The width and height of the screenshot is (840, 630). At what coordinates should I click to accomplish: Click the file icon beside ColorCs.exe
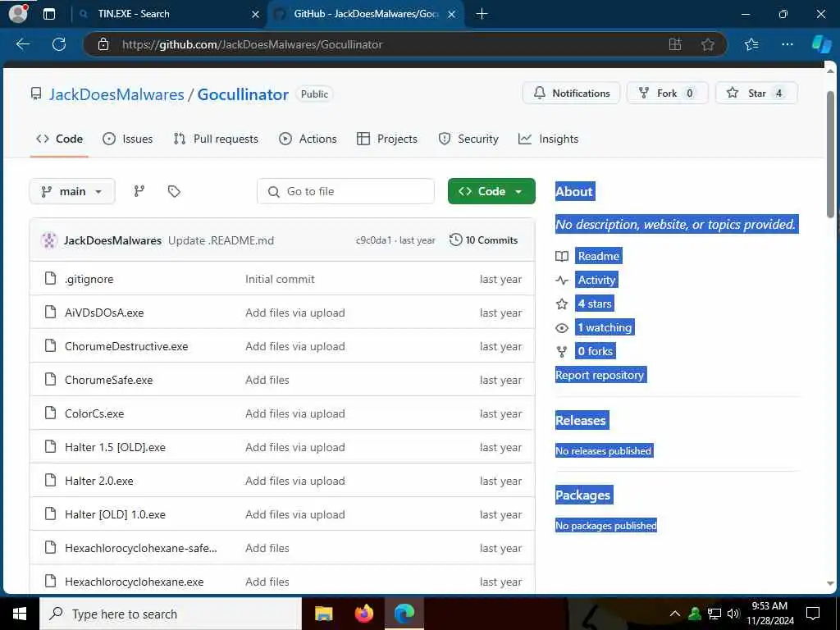(50, 413)
